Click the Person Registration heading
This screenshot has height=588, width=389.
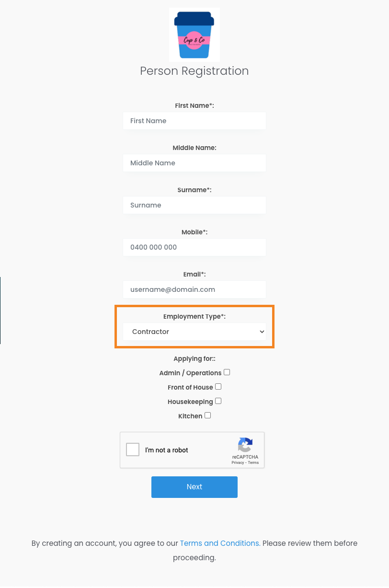tap(194, 71)
